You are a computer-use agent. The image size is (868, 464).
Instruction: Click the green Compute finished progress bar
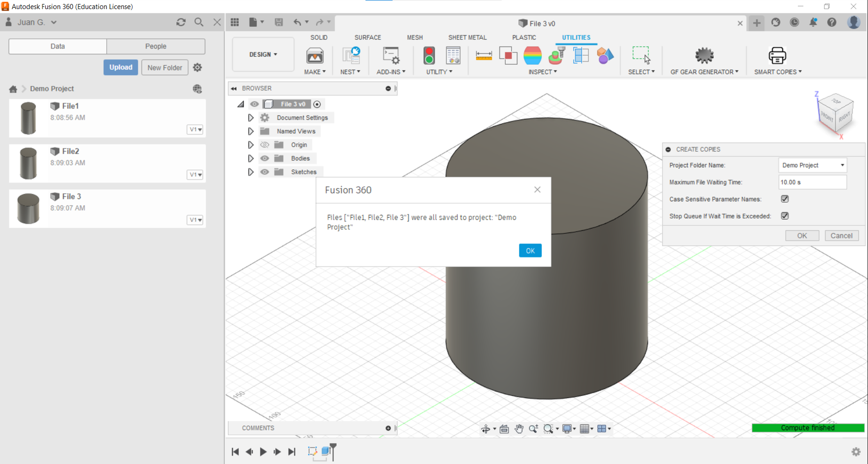coord(807,427)
